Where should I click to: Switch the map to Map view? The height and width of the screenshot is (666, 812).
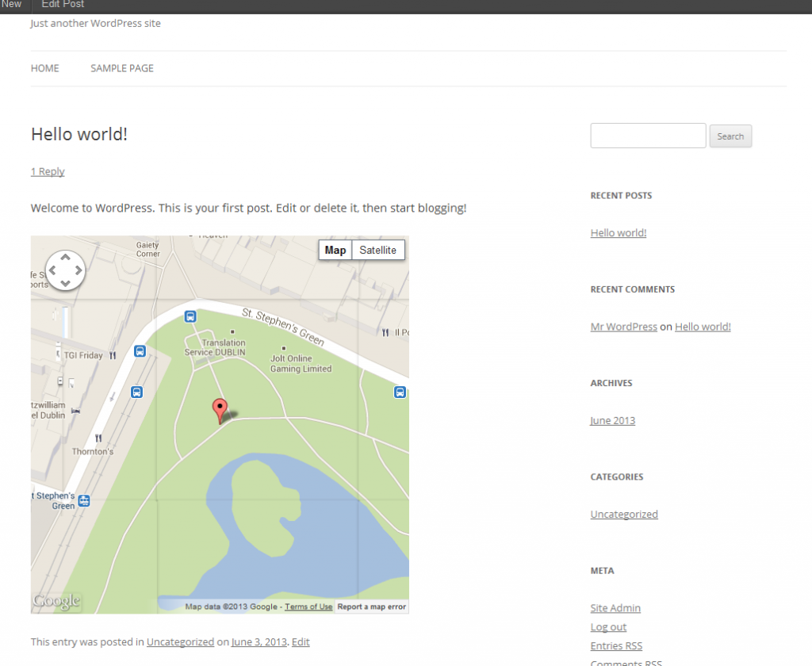(335, 250)
